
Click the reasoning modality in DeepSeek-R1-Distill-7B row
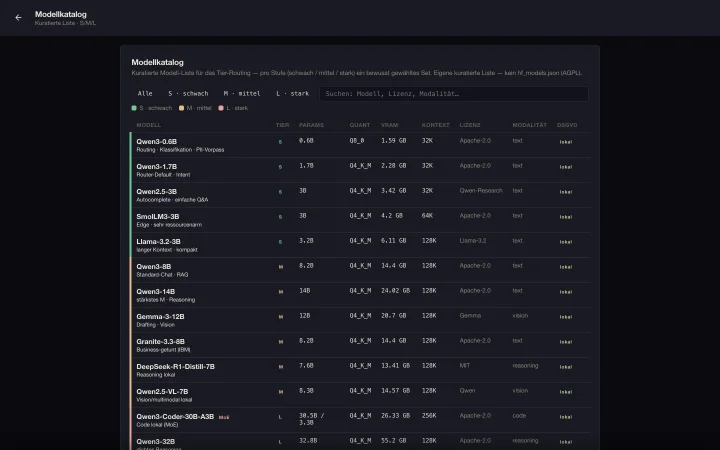[x=525, y=366]
